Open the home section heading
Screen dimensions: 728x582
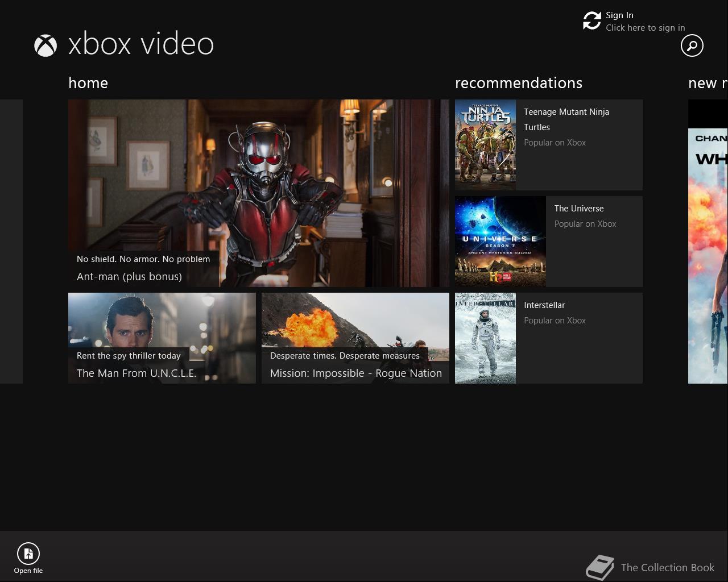click(x=88, y=83)
